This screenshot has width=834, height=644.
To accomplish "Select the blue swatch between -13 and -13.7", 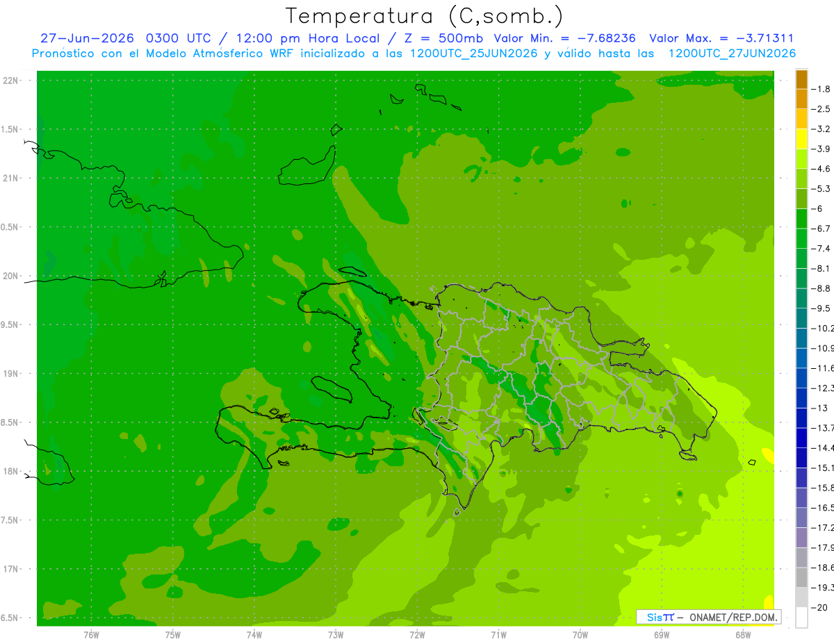I will 801,418.
